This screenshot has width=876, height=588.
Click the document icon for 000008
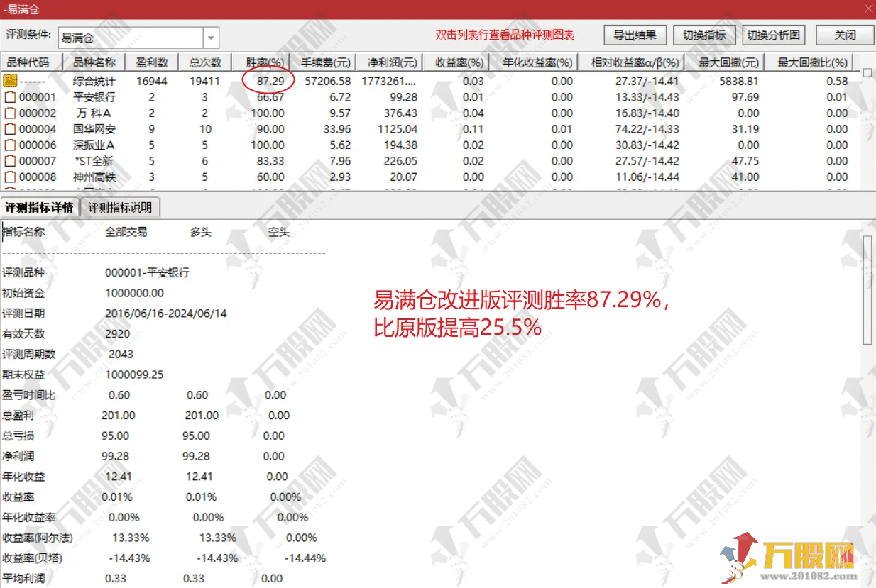[10, 177]
